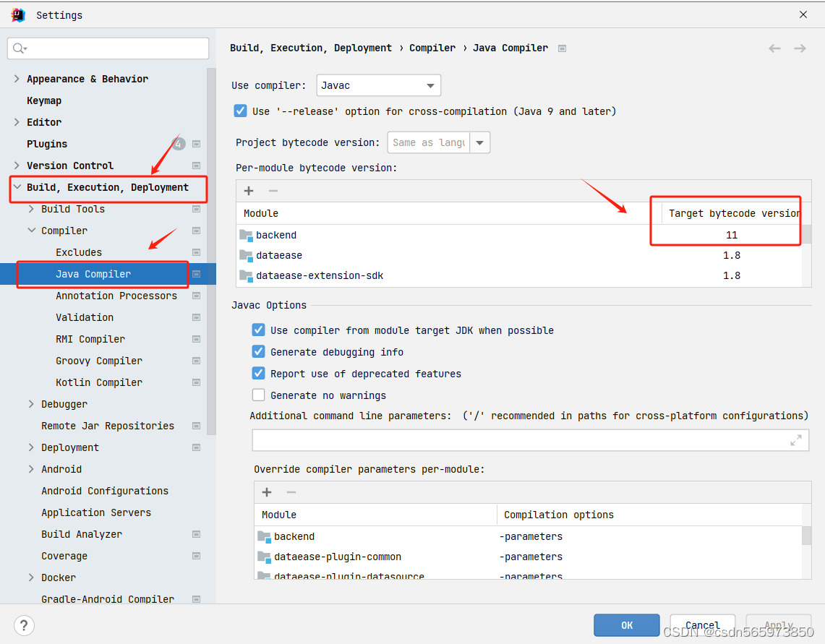
Task: Expand the additional command line parameters field
Action: pos(795,440)
